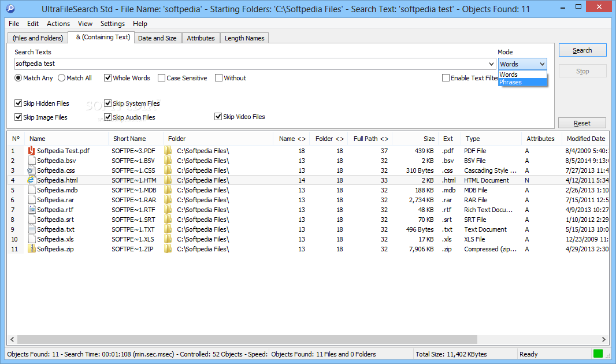
Task: Click the folder icon in Softpedia.zip row
Action: pos(168,249)
